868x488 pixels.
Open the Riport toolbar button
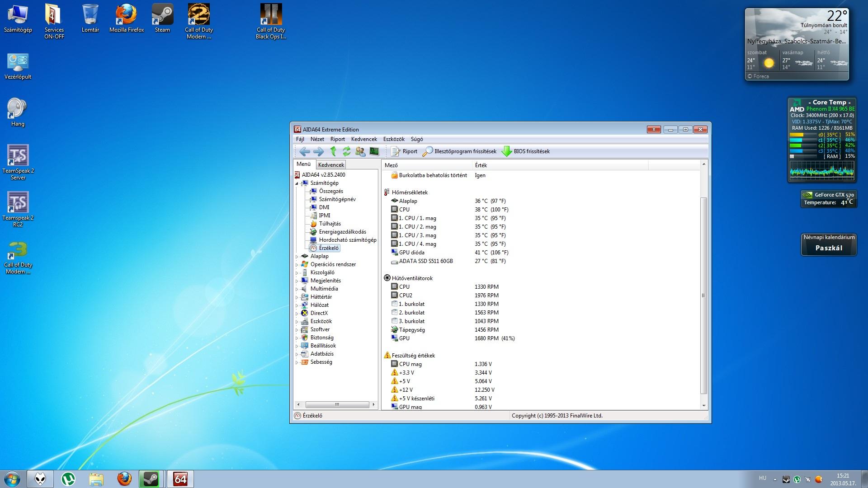pos(404,151)
